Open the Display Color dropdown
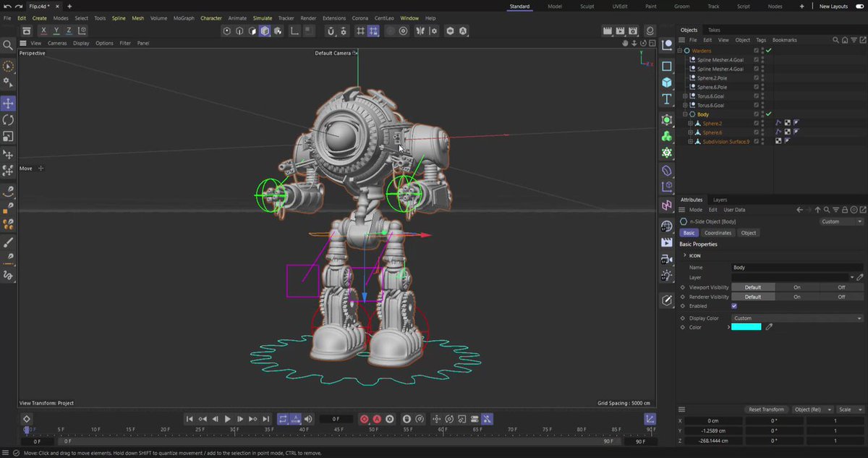The image size is (868, 458). pyautogui.click(x=797, y=318)
